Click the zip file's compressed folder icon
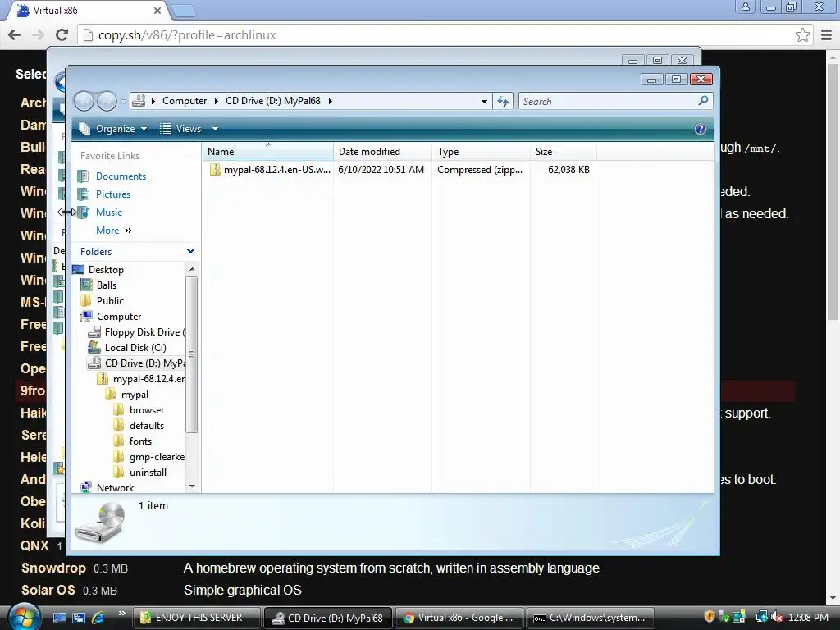The height and width of the screenshot is (630, 840). 216,170
